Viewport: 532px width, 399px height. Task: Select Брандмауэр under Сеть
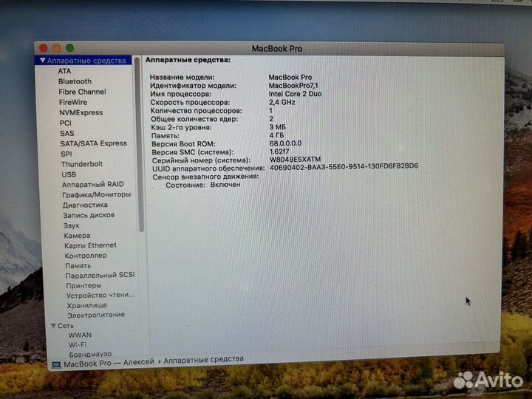click(x=90, y=354)
